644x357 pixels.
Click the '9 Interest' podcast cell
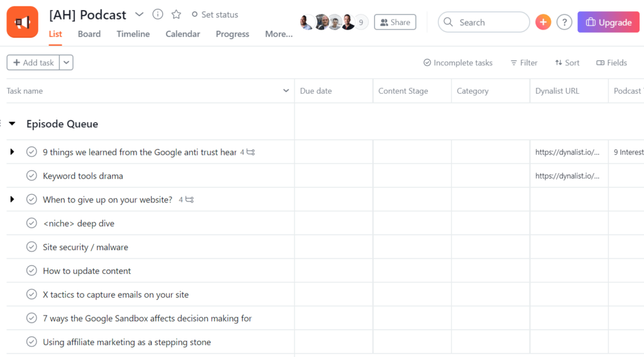click(626, 152)
